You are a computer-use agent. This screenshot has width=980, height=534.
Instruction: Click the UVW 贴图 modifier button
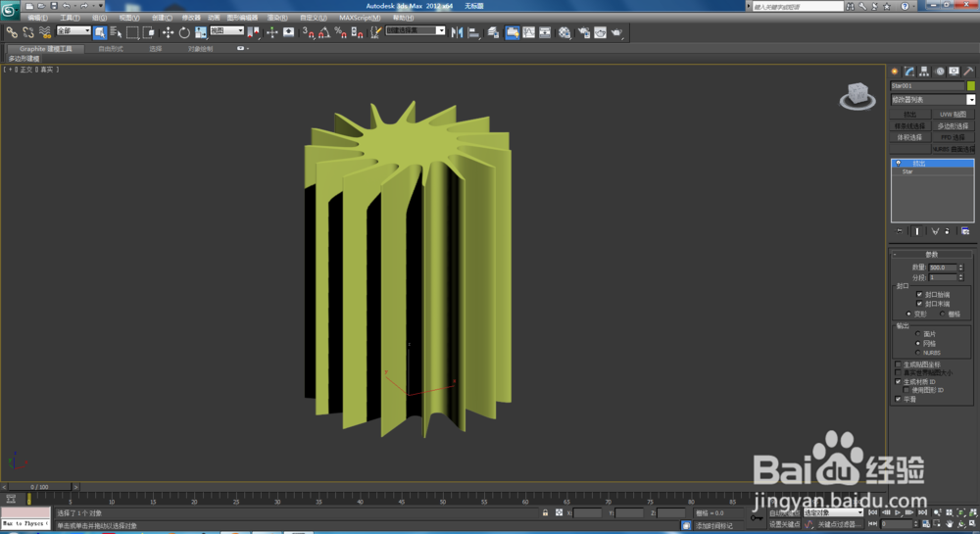point(953,115)
